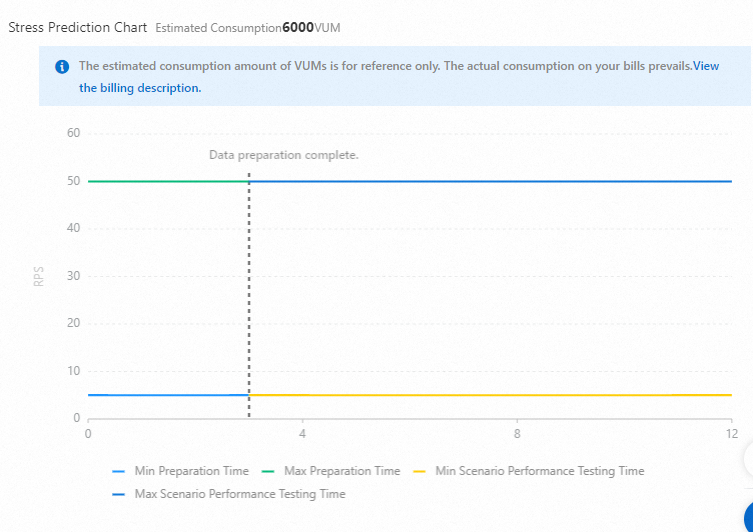753x532 pixels.
Task: Click the x-axis tick label 4
Action: point(302,434)
